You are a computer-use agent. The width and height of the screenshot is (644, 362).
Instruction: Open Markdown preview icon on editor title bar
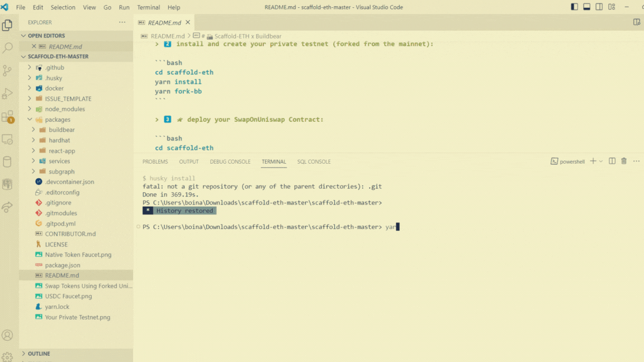click(637, 21)
